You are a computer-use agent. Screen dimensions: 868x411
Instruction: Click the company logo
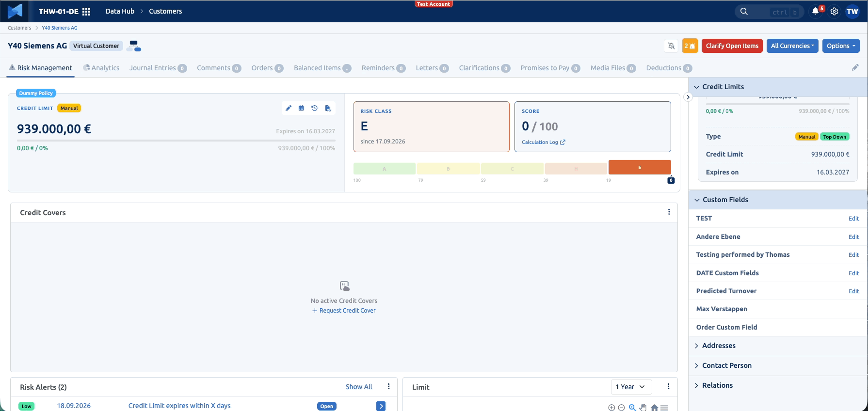pyautogui.click(x=15, y=11)
